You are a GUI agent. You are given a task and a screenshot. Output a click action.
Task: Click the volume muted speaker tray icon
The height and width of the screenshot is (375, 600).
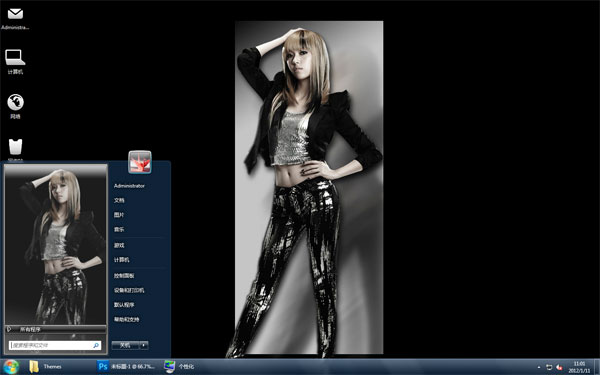click(559, 367)
